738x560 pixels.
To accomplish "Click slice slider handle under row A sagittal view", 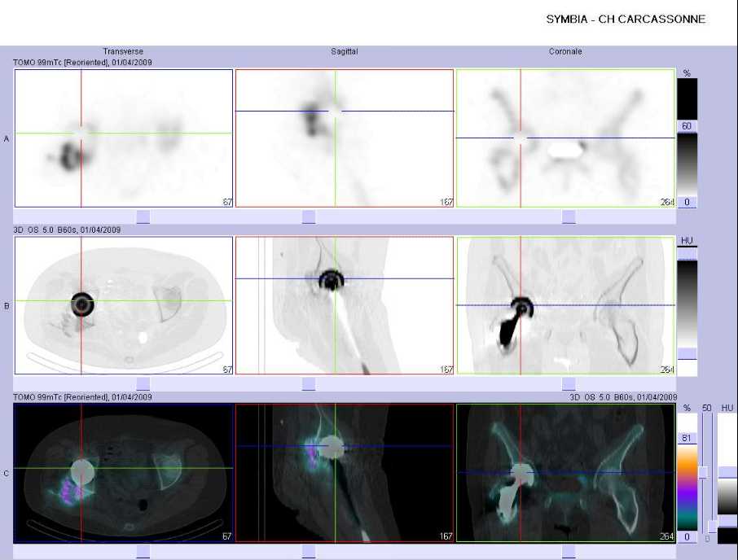I will 309,217.
